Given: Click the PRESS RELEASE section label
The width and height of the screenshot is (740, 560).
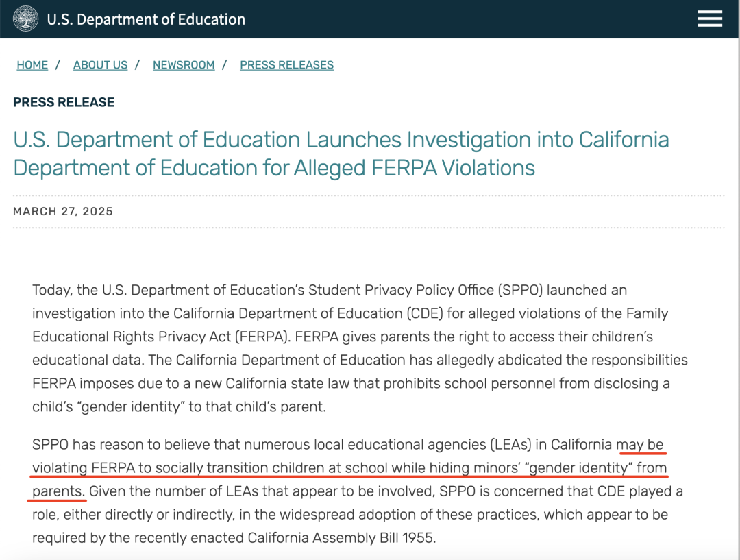Looking at the screenshot, I should coord(64,102).
